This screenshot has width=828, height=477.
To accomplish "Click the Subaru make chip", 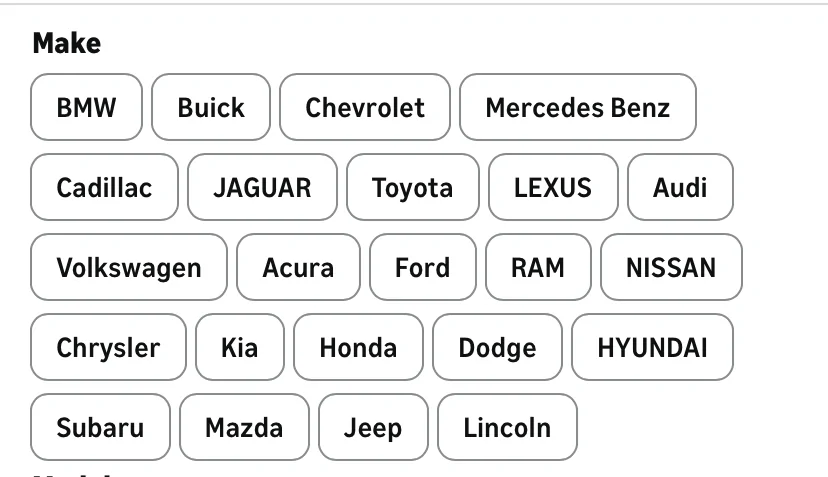I will tap(100, 428).
